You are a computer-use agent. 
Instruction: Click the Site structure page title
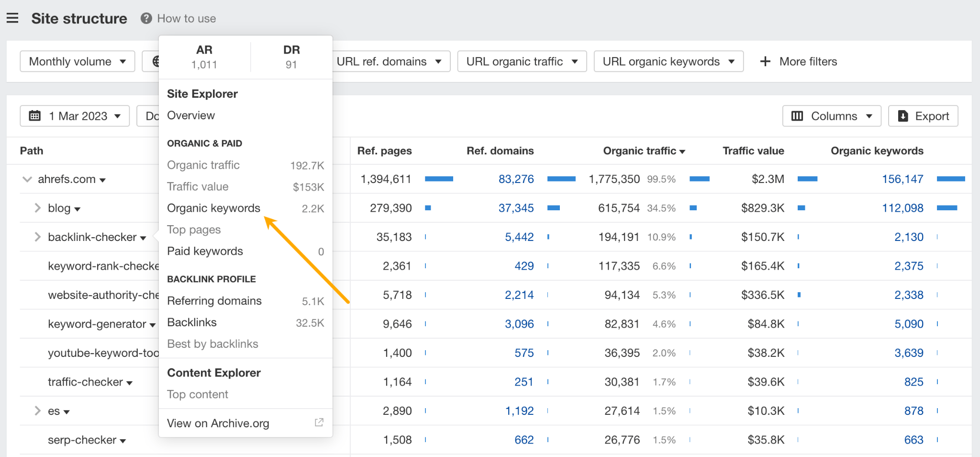[79, 18]
